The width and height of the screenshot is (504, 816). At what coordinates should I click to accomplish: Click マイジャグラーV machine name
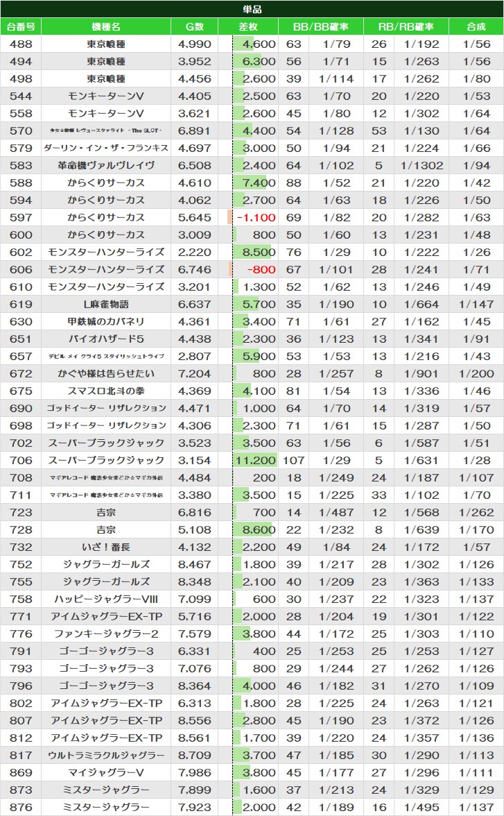[106, 772]
